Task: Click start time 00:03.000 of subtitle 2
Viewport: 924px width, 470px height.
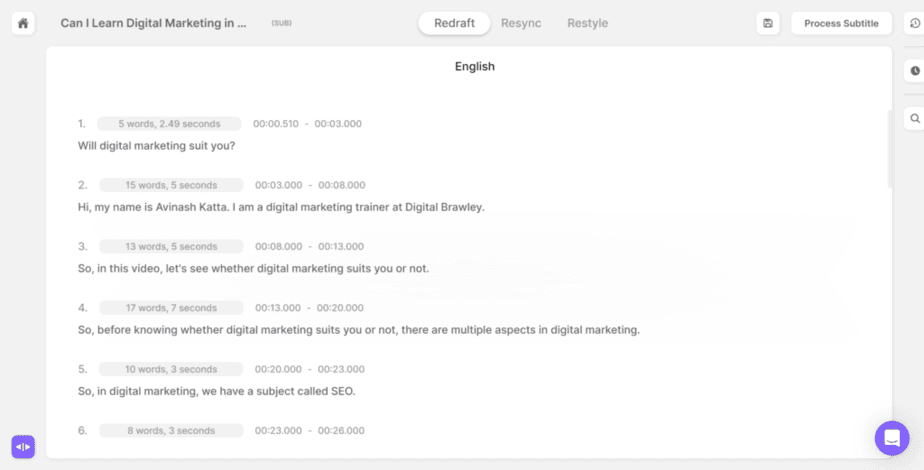Action: point(278,185)
